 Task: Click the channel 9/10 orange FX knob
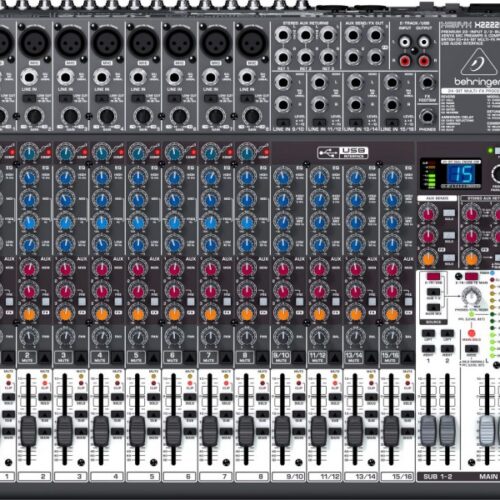point(283,314)
